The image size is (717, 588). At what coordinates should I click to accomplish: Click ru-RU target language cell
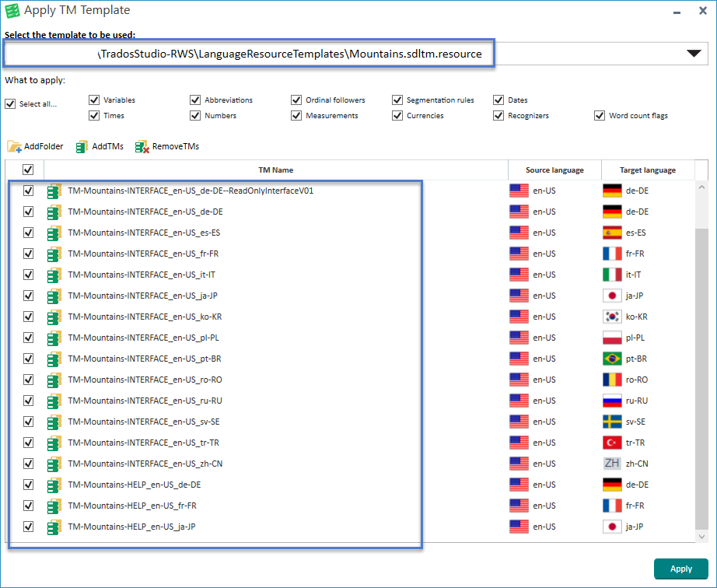pyautogui.click(x=648, y=401)
